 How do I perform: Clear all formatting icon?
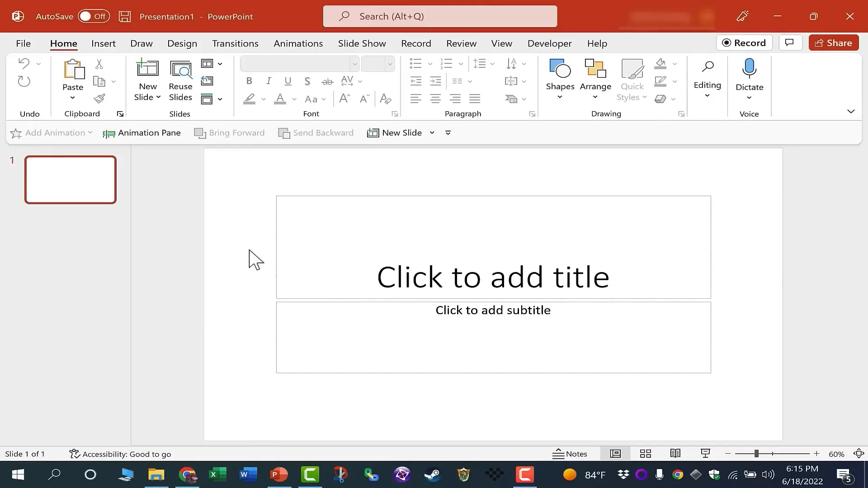[x=386, y=99]
